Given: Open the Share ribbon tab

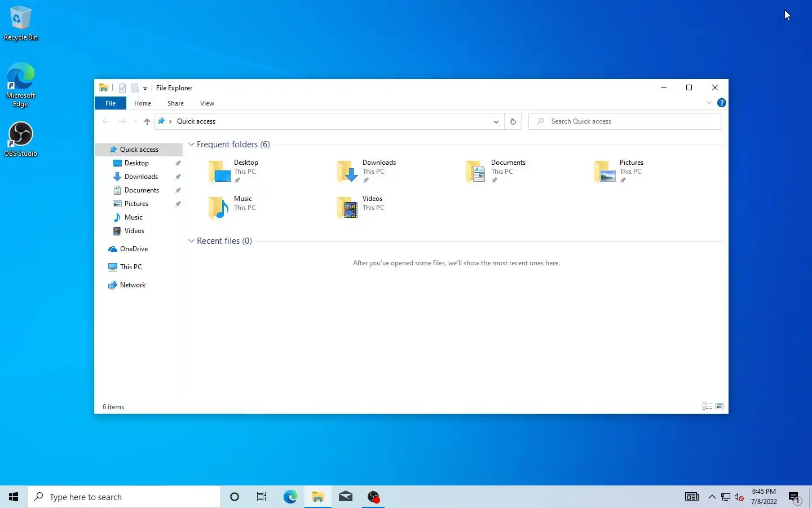Looking at the screenshot, I should pyautogui.click(x=175, y=103).
